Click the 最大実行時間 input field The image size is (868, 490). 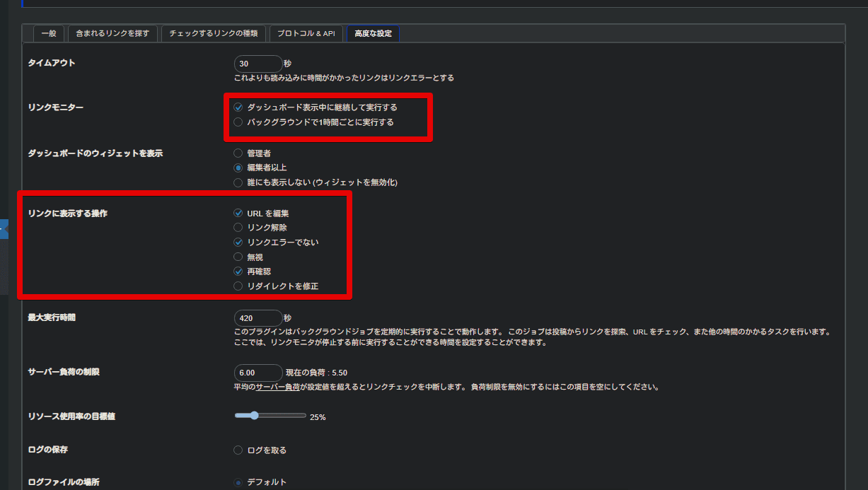[257, 318]
